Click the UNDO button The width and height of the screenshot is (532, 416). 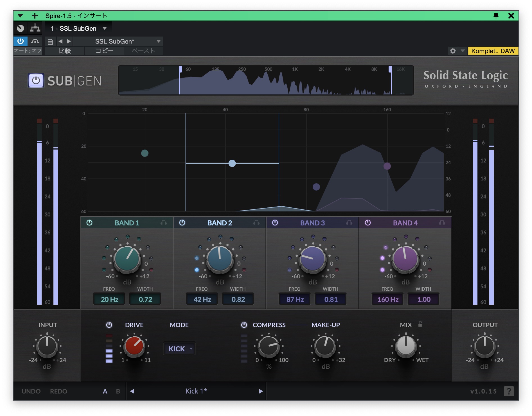click(31, 391)
